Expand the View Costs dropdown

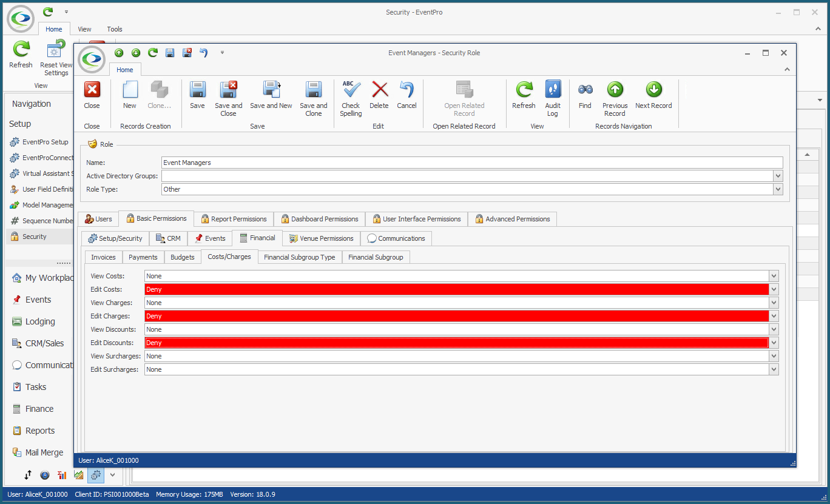point(774,276)
